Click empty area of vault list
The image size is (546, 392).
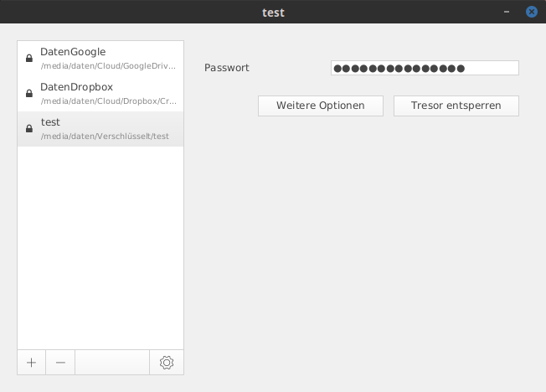[100, 247]
